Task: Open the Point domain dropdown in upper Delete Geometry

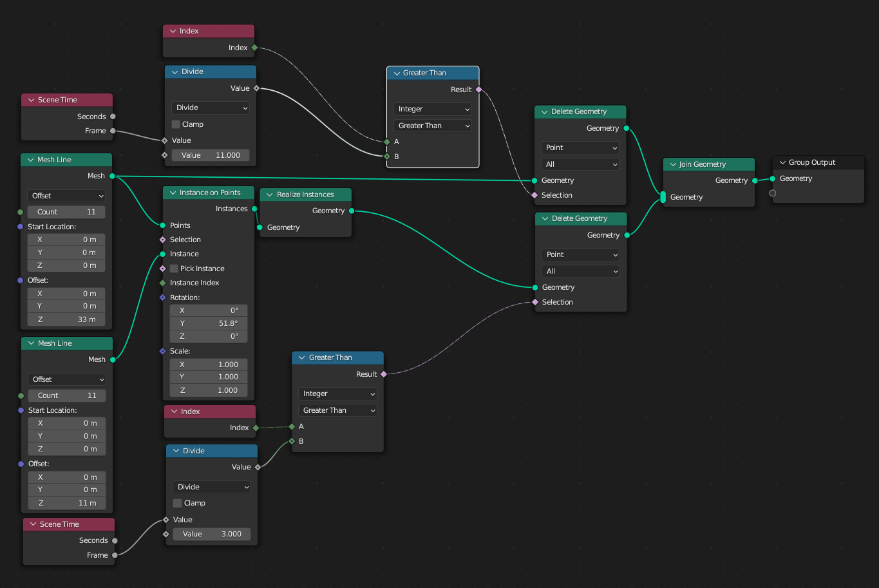Action: point(580,147)
